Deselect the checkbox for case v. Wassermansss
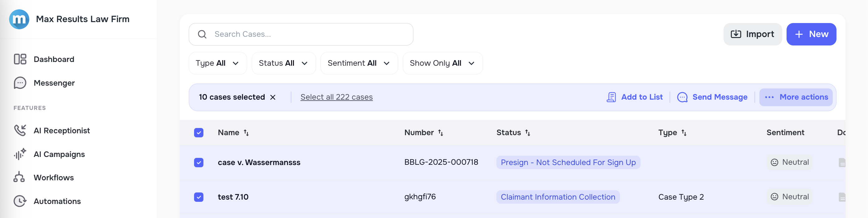This screenshot has height=218, width=868. [199, 163]
